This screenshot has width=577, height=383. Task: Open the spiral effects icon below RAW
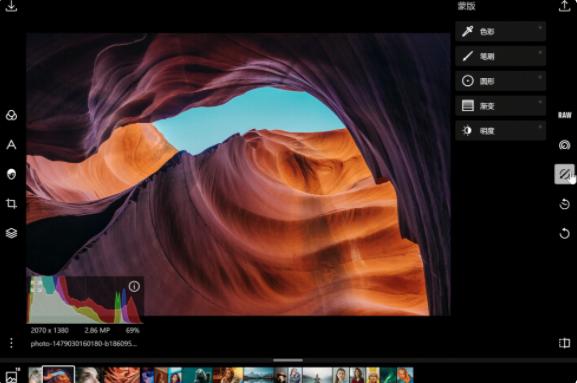pyautogui.click(x=564, y=145)
